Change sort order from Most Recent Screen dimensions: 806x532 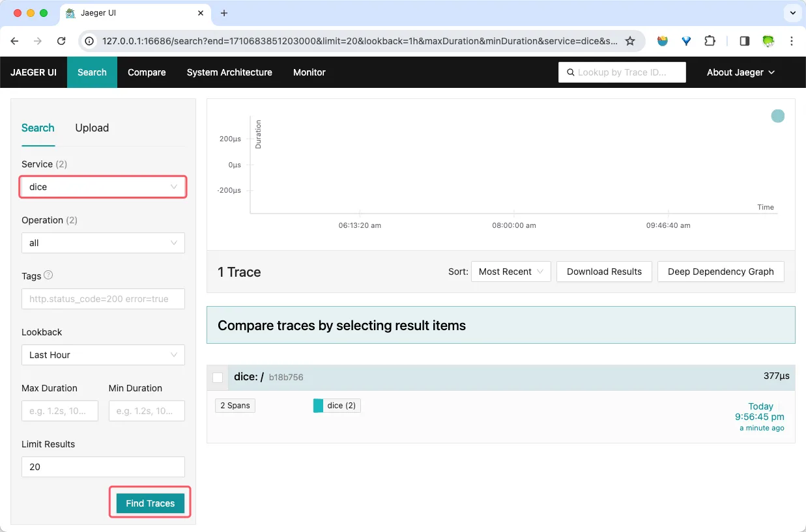(x=511, y=272)
